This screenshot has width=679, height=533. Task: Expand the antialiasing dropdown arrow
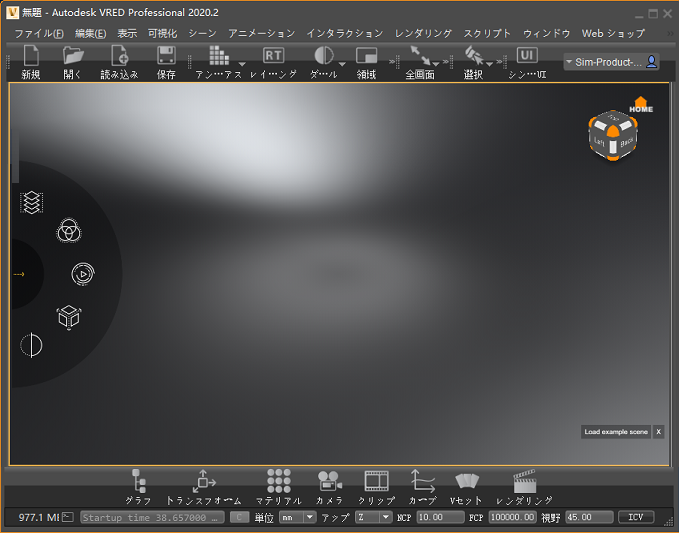click(x=242, y=64)
